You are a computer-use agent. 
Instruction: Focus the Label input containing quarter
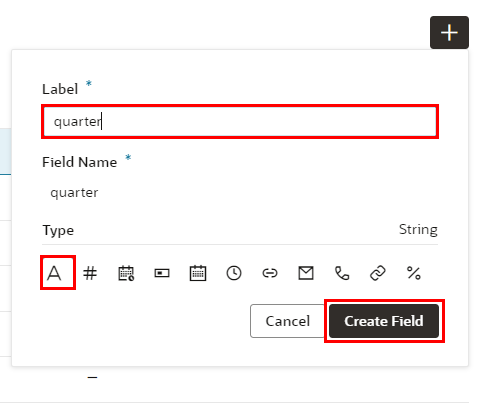coord(240,122)
